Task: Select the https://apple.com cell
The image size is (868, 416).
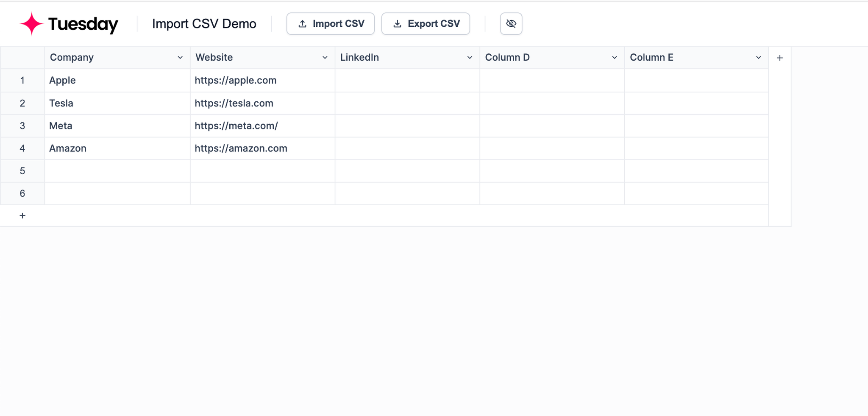Action: point(263,81)
